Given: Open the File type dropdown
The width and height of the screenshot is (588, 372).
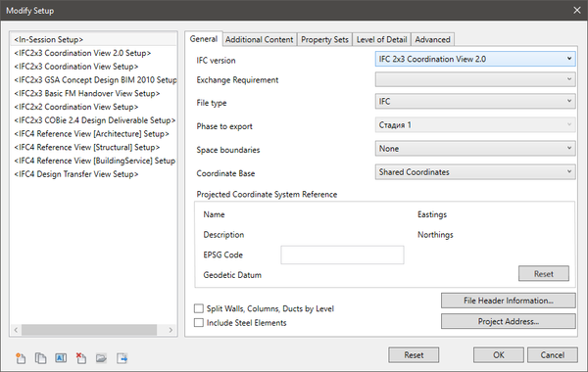Looking at the screenshot, I should pyautogui.click(x=475, y=101).
